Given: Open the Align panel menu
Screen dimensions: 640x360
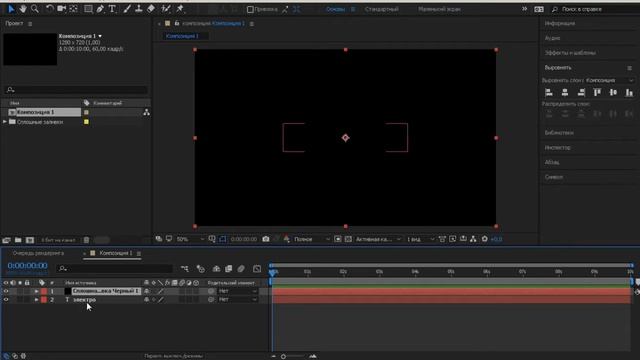Looking at the screenshot, I should [629, 68].
